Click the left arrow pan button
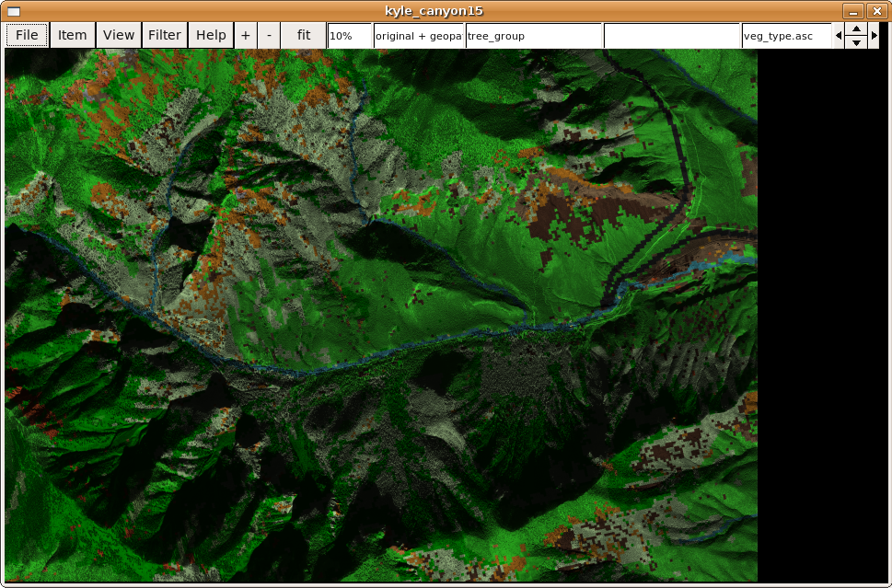This screenshot has height=588, width=892. pyautogui.click(x=839, y=35)
